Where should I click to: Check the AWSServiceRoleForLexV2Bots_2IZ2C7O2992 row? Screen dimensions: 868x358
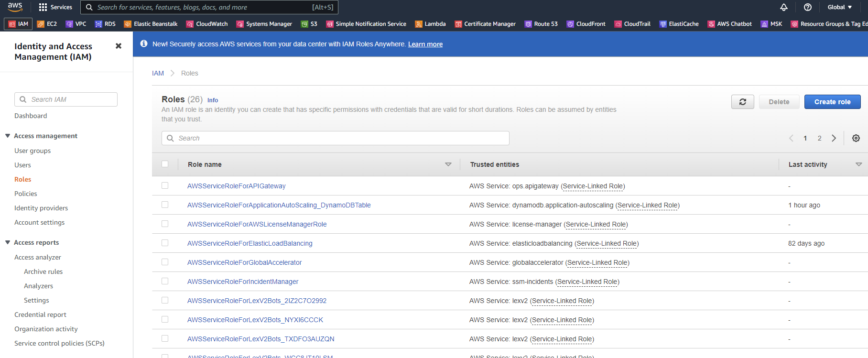tap(165, 300)
